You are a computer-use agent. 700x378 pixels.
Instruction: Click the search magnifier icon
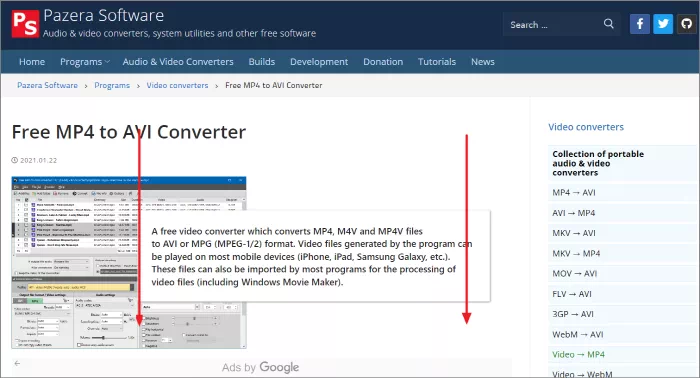[608, 24]
